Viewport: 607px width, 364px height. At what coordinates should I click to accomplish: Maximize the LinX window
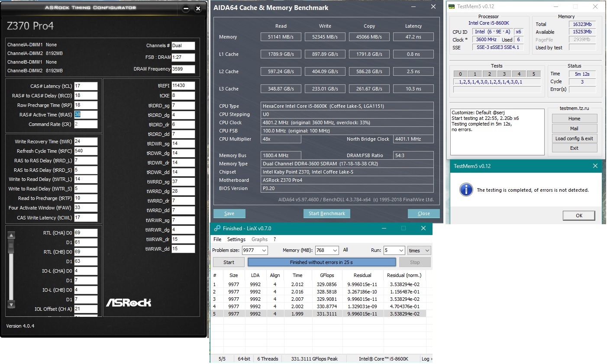pos(404,228)
